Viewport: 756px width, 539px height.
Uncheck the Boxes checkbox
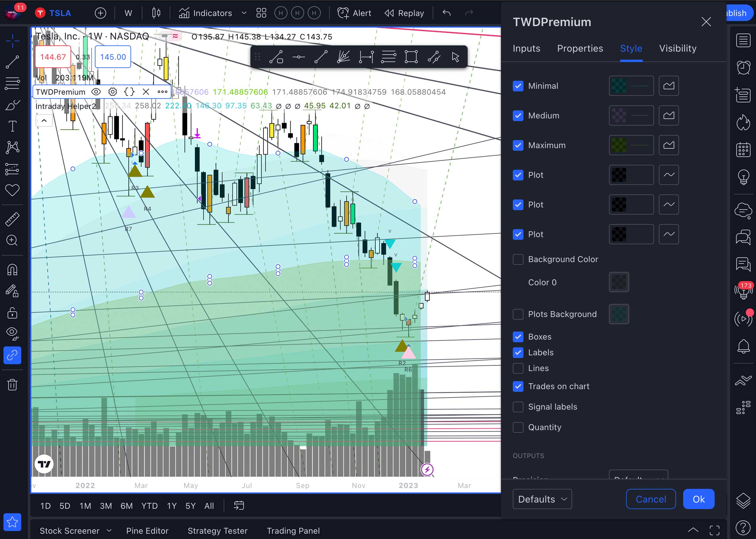518,337
